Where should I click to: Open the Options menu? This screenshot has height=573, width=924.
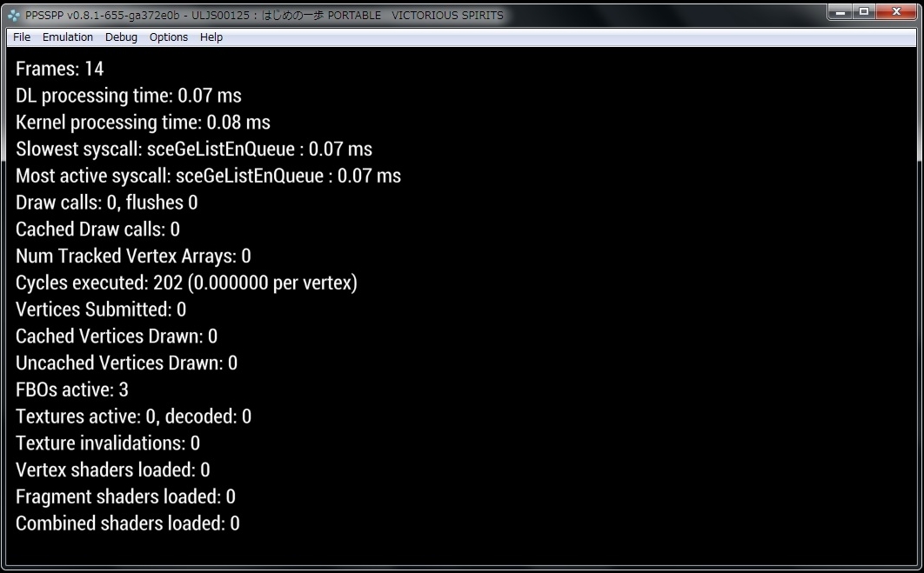coord(169,37)
